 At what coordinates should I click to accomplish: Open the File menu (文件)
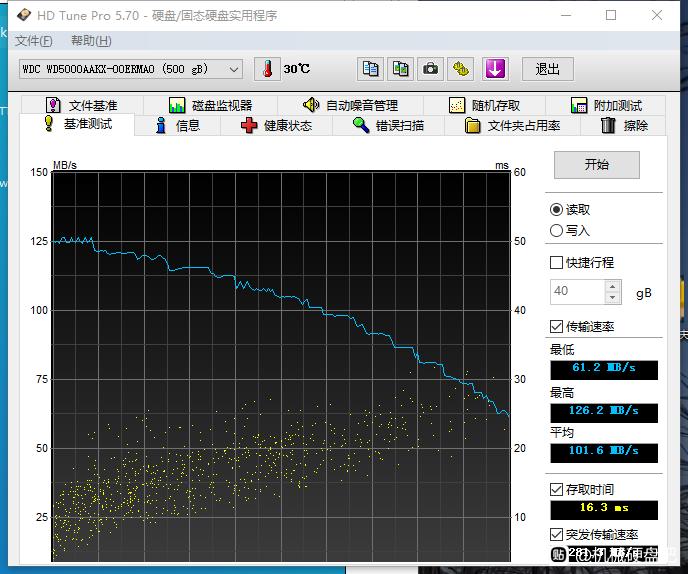pos(34,41)
